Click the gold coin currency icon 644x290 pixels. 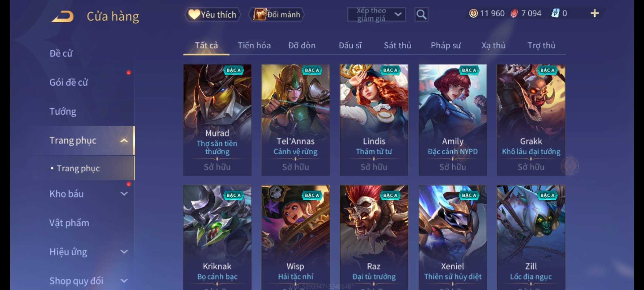coord(473,13)
